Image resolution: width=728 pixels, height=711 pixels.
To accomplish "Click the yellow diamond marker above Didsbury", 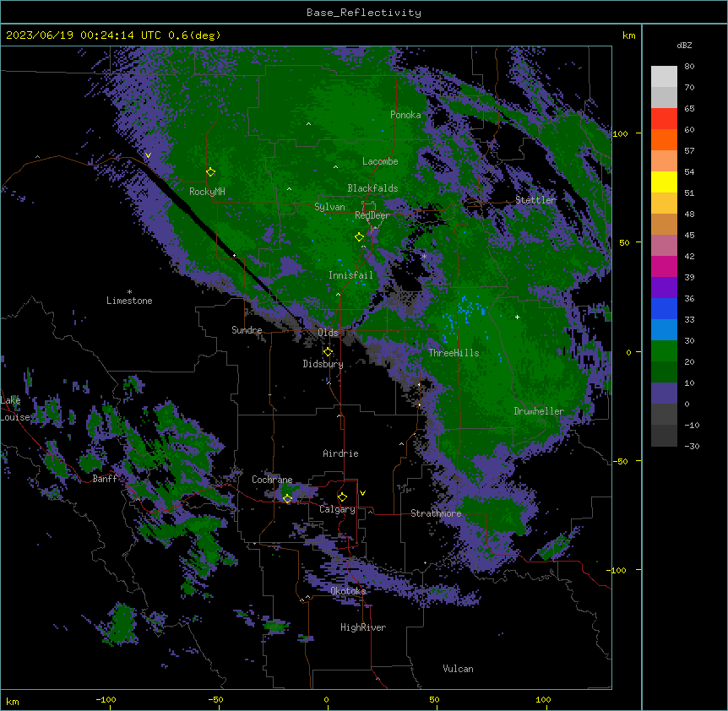I will click(x=328, y=352).
